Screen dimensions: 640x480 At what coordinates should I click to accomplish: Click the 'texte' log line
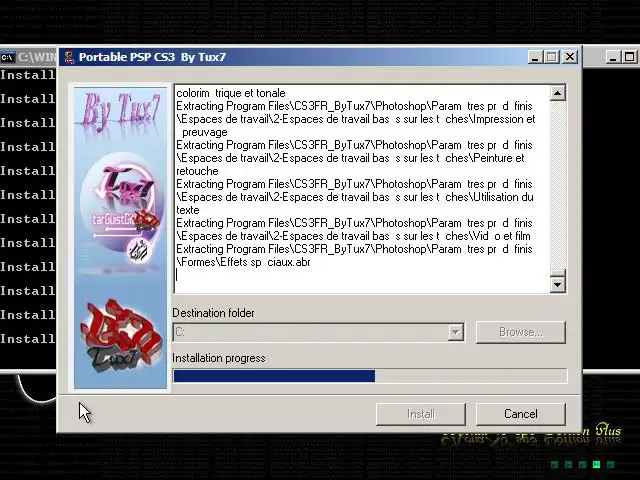coord(188,210)
